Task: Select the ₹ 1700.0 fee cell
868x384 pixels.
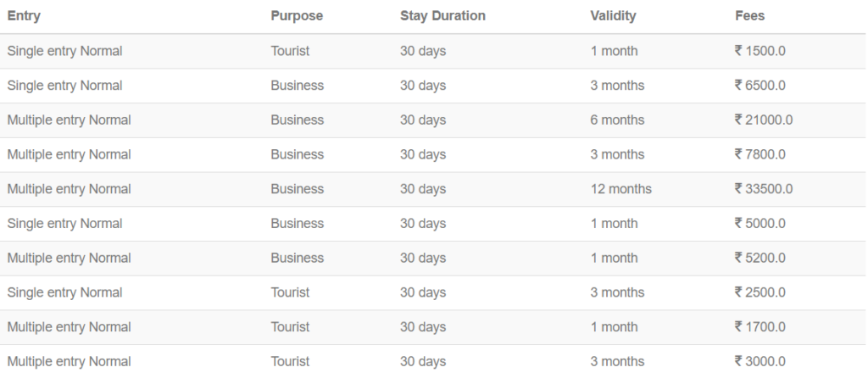Action: click(x=760, y=327)
